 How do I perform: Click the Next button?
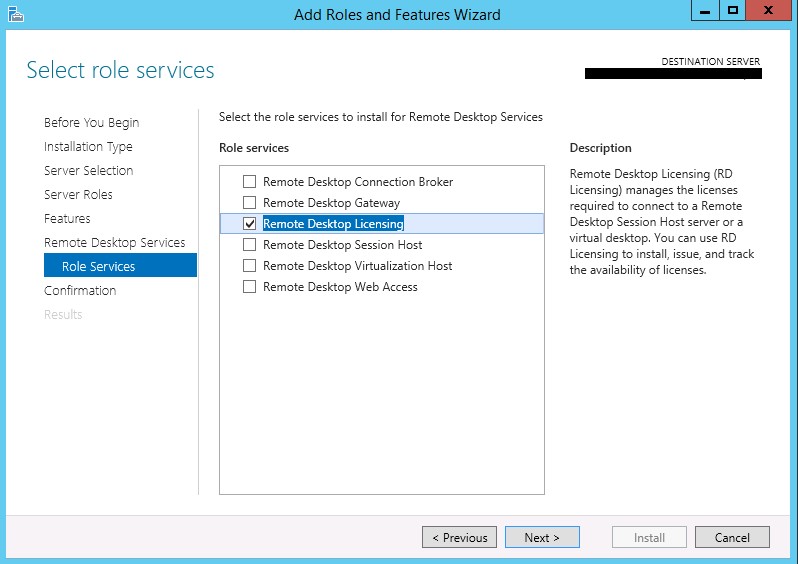[542, 537]
